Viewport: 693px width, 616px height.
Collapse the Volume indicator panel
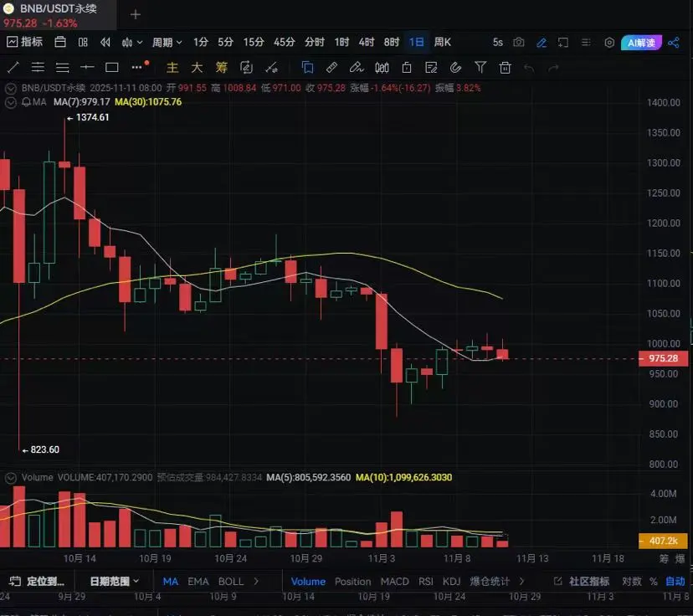pos(11,478)
